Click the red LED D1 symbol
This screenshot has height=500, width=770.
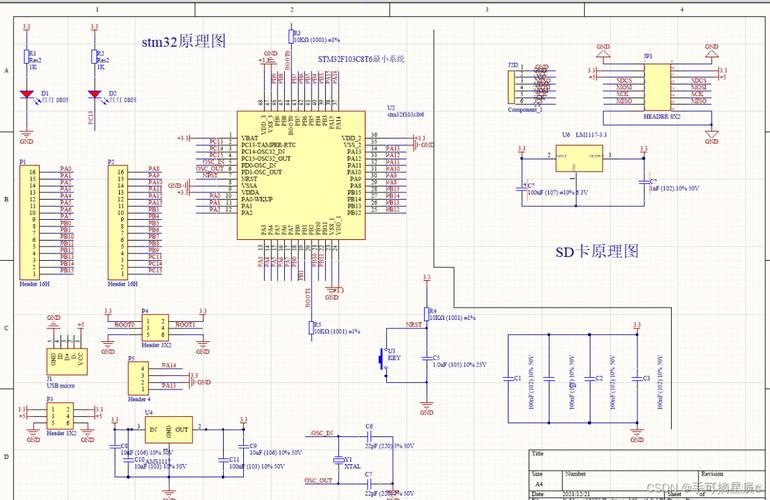click(27, 95)
